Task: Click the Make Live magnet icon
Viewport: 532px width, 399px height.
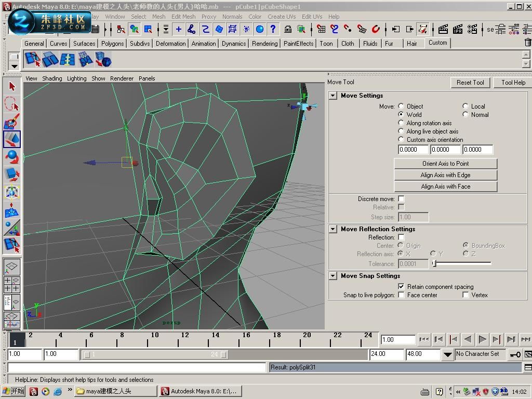Action: pyautogui.click(x=376, y=30)
